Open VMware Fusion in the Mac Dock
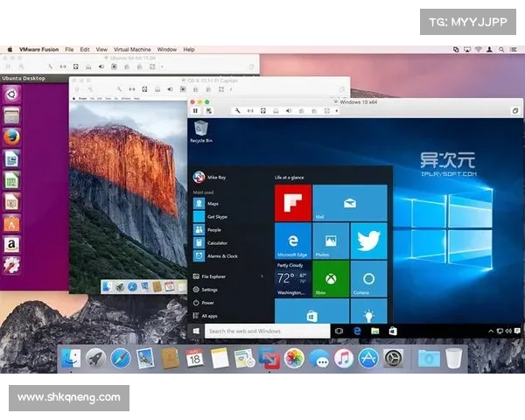This screenshot has height=420, width=525. (x=269, y=359)
